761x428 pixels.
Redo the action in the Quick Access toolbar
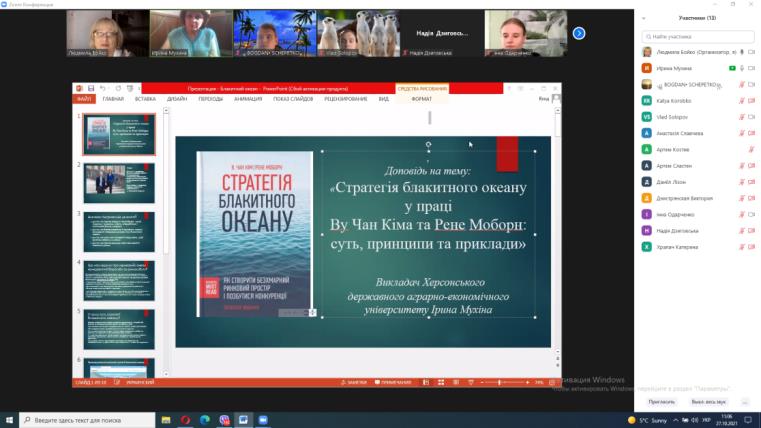[118, 88]
